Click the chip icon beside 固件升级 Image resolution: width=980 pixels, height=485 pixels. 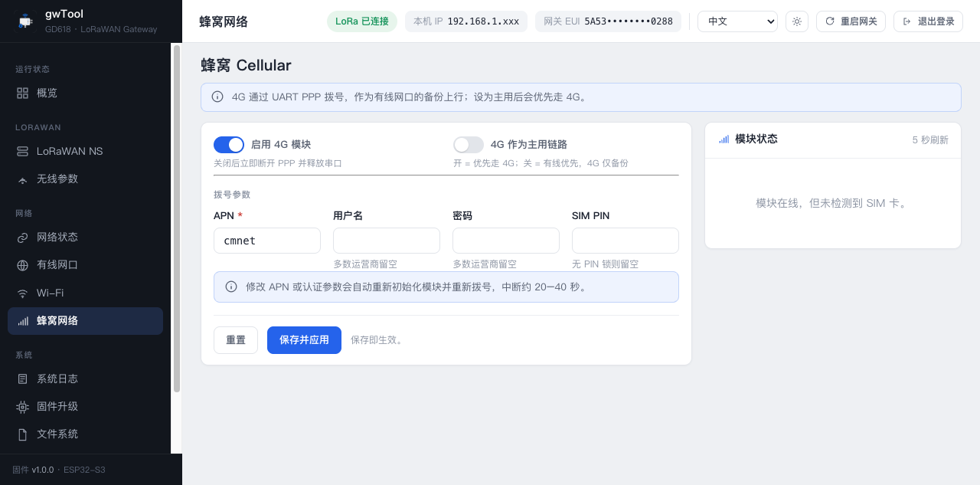[22, 407]
